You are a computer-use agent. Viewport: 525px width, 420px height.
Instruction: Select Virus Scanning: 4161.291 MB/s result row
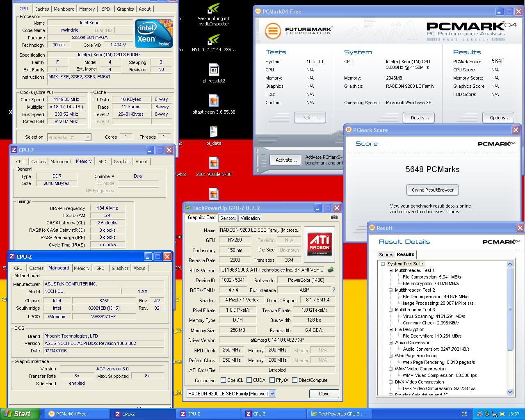434,316
